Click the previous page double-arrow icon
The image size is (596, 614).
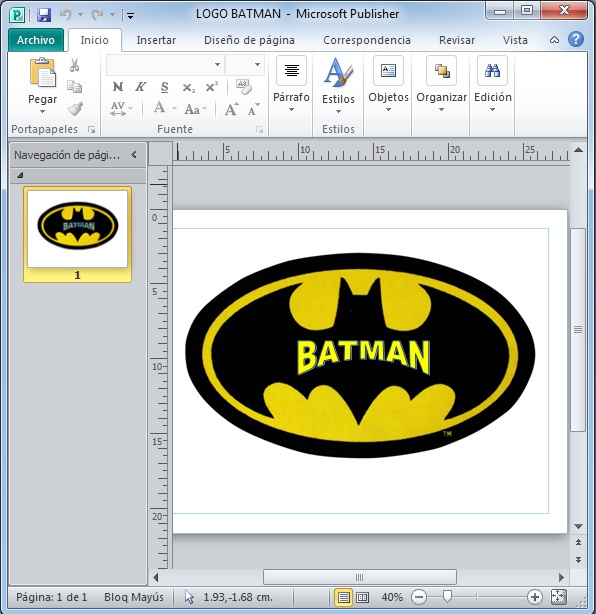pyautogui.click(x=578, y=543)
